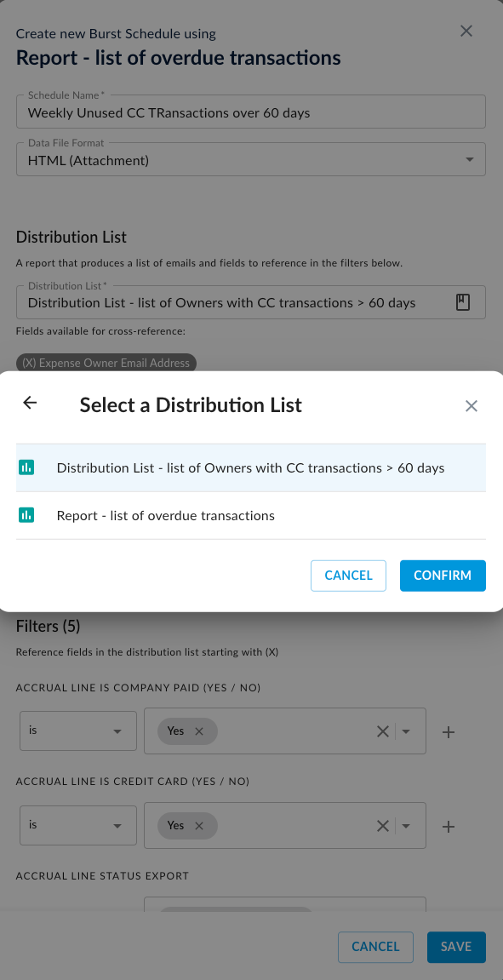Add a filter value to Company Paid filter
503x980 pixels.
(449, 731)
